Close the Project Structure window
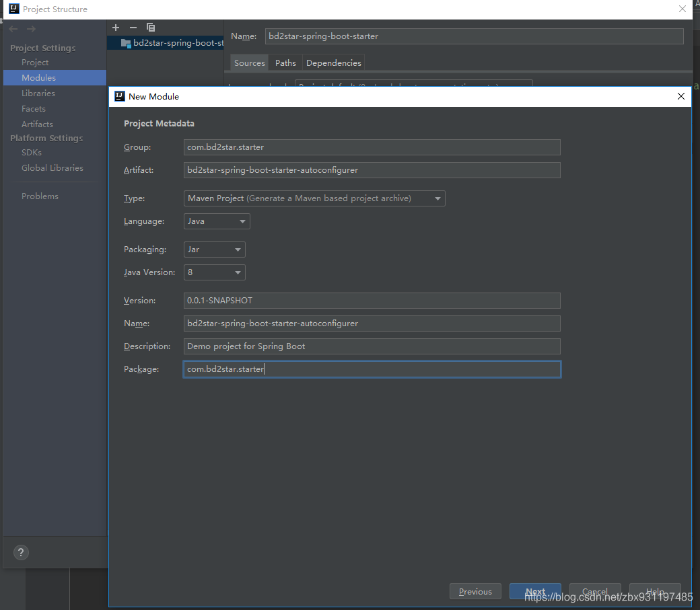The height and width of the screenshot is (610, 700). tap(682, 9)
